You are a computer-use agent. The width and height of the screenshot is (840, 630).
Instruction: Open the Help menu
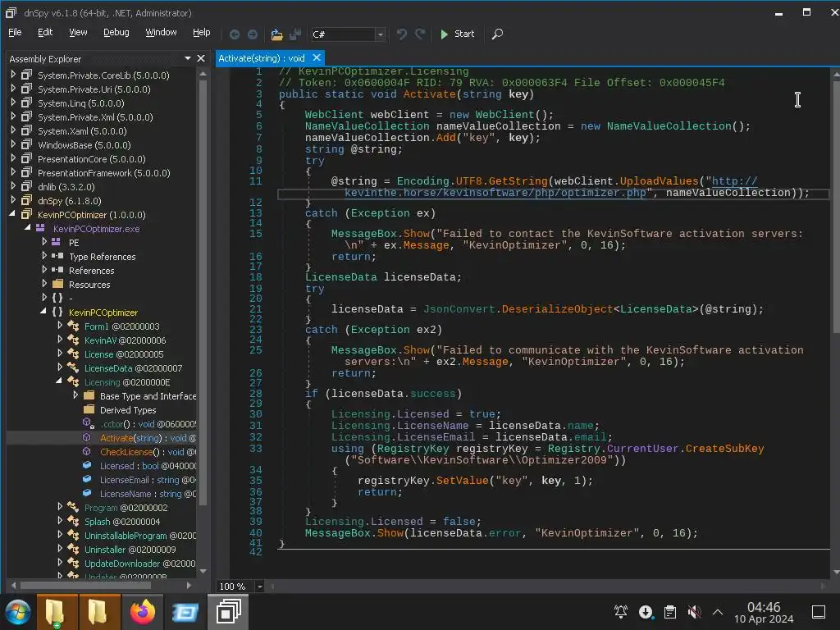pyautogui.click(x=202, y=32)
